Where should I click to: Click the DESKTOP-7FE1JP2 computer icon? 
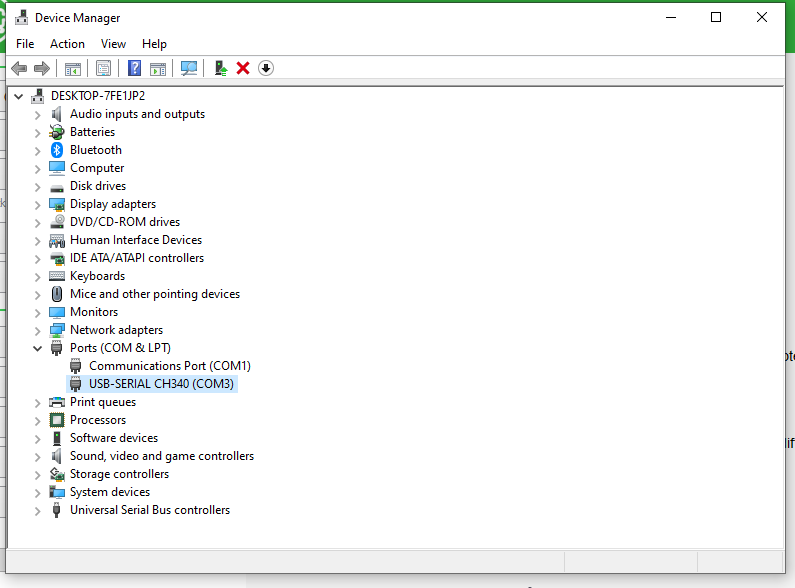point(38,96)
